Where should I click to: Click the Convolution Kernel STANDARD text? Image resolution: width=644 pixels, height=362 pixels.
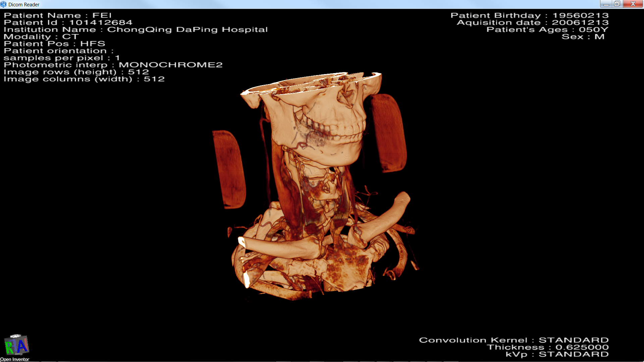[x=514, y=340]
